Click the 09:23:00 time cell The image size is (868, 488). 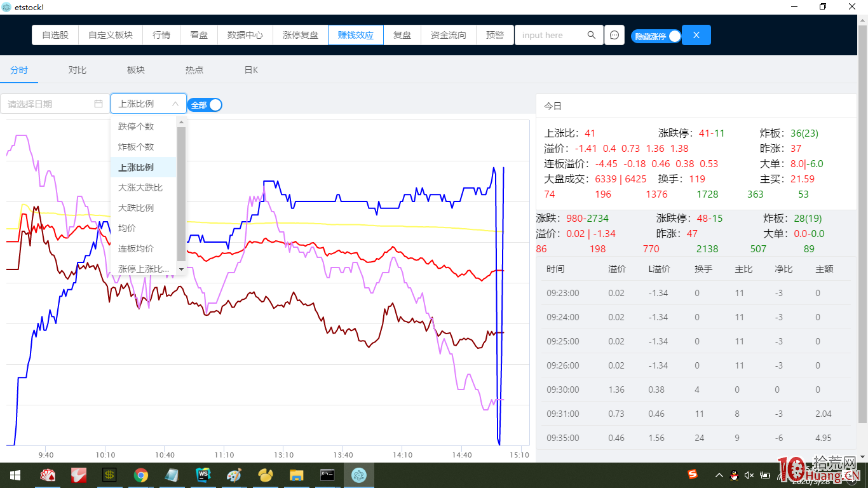(x=563, y=293)
